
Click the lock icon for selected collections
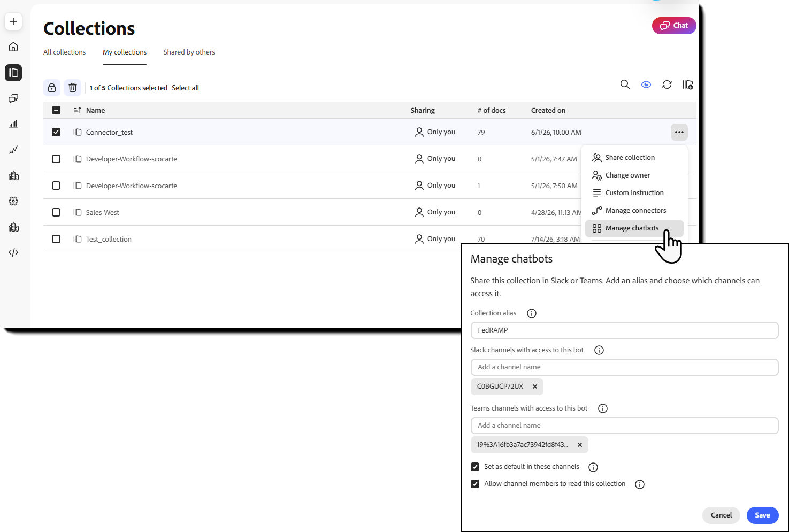[52, 88]
